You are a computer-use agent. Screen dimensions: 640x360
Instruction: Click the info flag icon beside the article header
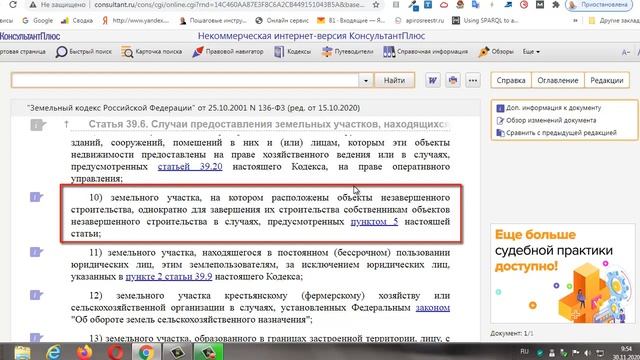pos(38,124)
